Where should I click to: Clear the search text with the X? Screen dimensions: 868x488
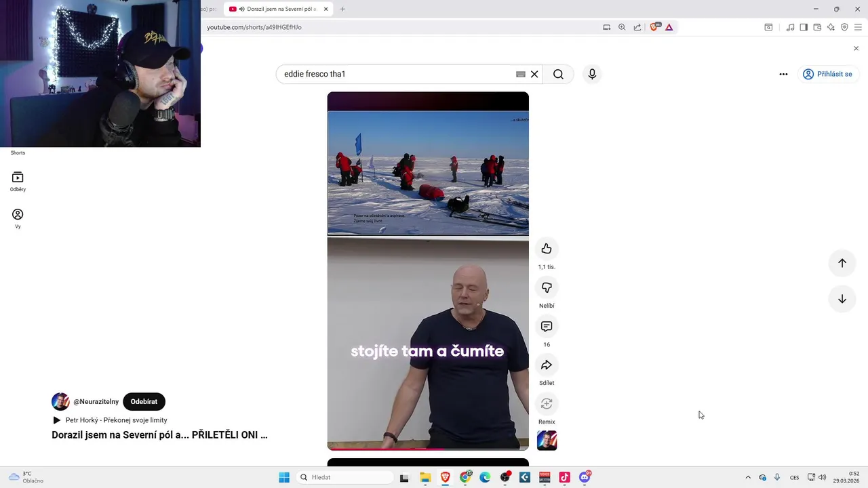pyautogui.click(x=534, y=75)
